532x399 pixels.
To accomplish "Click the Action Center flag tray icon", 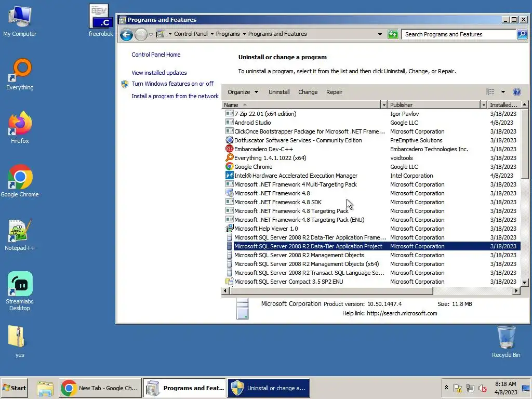I will [457, 388].
